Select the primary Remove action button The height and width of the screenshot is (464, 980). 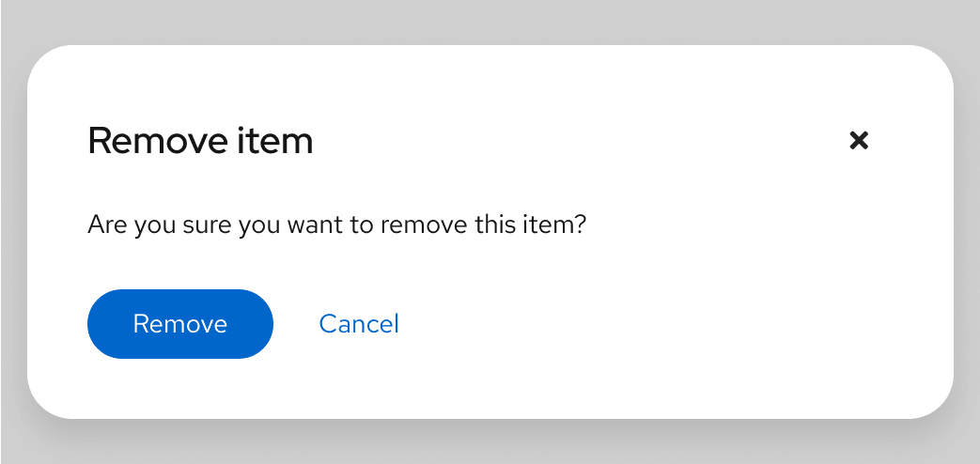click(180, 324)
